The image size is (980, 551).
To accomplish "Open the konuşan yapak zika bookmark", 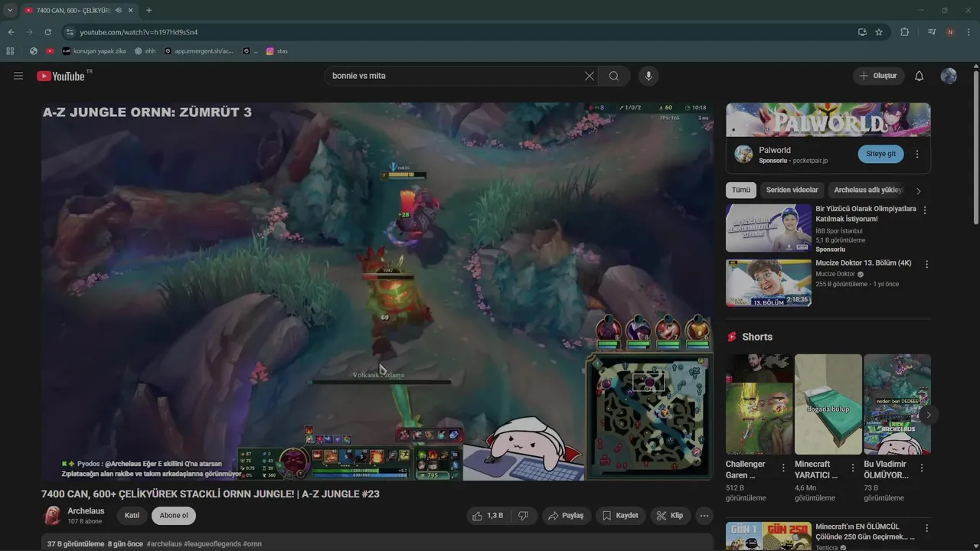I will click(x=93, y=51).
